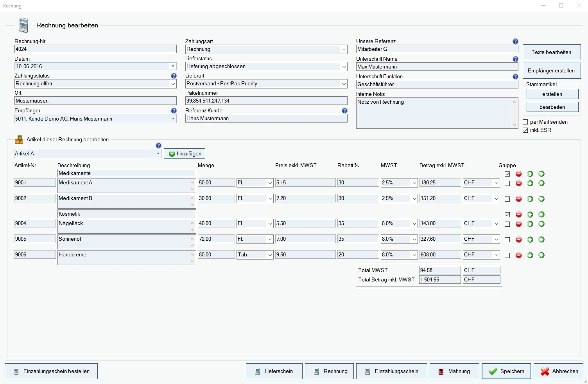This screenshot has width=588, height=384.
Task: Click into the Paketnummer field
Action: [x=266, y=101]
